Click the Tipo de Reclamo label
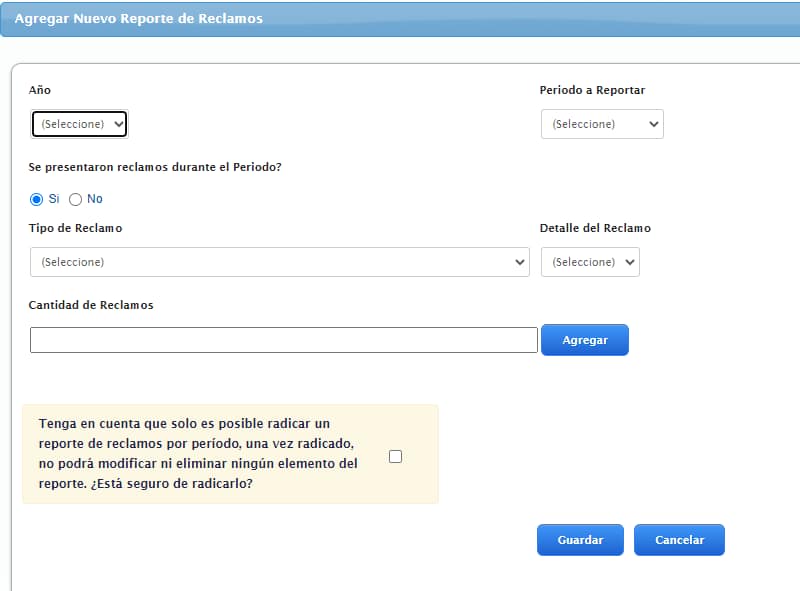800x591 pixels. pyautogui.click(x=76, y=228)
